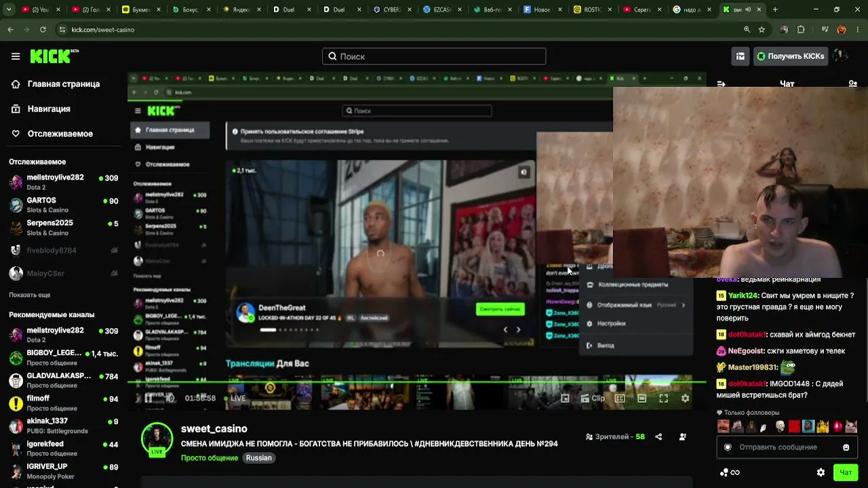
Task: Expand followed list with Показать еще
Action: [x=30, y=295]
